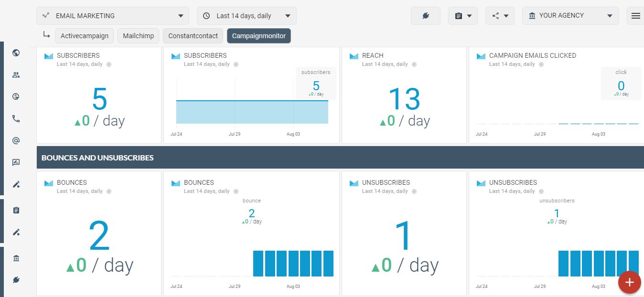
Task: Click the last bar in BOUNCES chart
Action: (328, 263)
